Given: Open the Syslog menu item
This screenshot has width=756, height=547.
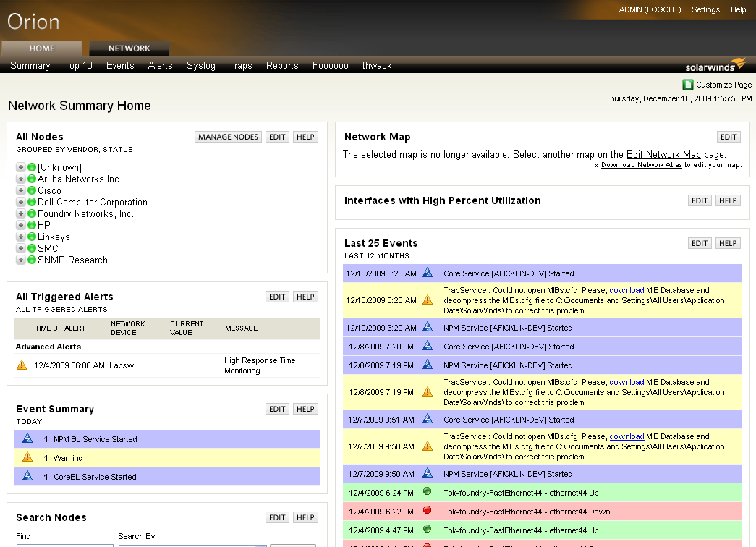Looking at the screenshot, I should click(201, 65).
